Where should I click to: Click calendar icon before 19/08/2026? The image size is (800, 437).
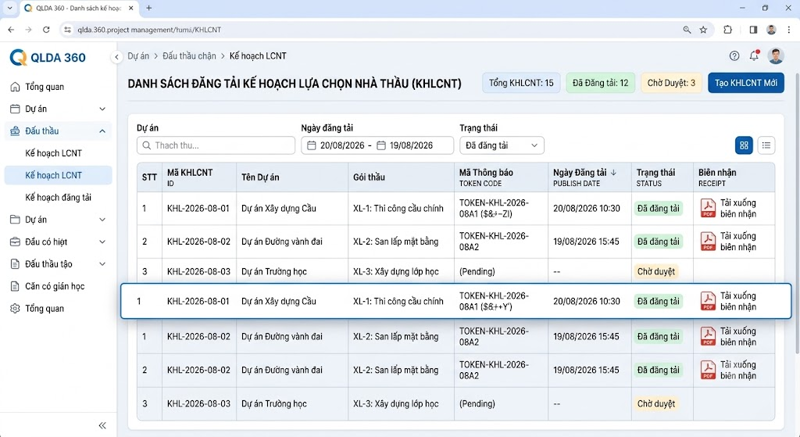pyautogui.click(x=381, y=146)
